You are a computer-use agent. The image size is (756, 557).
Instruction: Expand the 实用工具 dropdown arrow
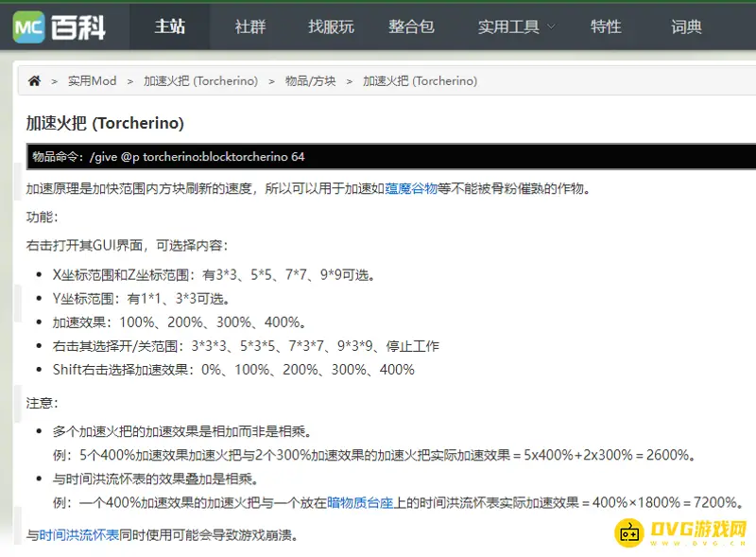pos(551,27)
